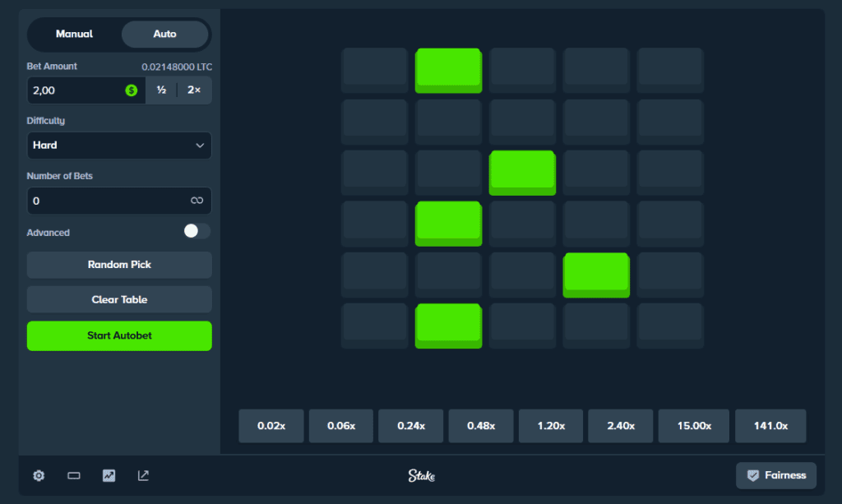The height and width of the screenshot is (504, 842).
Task: Click the infinity symbol in Number of Bets
Action: (197, 201)
